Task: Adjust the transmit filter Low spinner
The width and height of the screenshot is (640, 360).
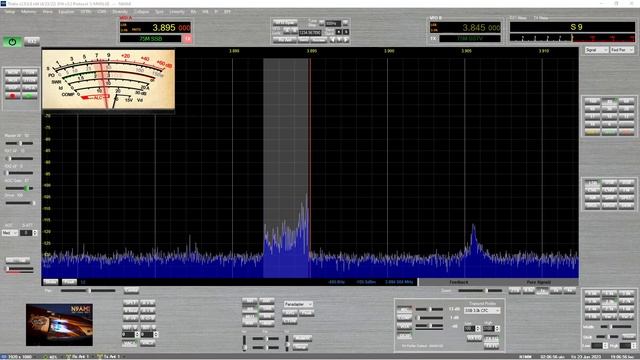Action: click(x=472, y=329)
